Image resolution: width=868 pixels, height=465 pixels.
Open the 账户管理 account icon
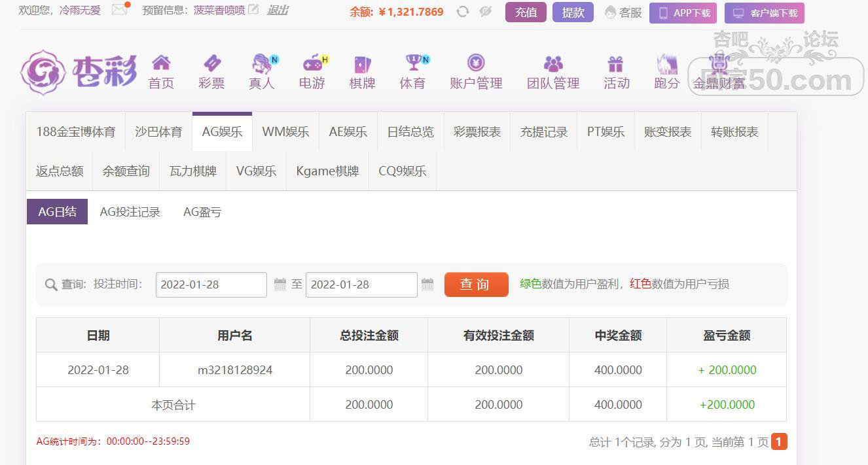pyautogui.click(x=476, y=63)
